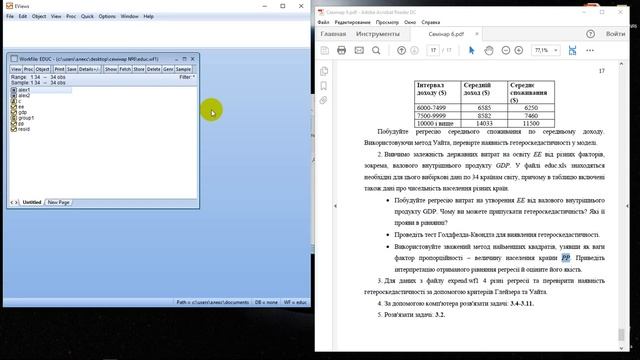Collapse the left navigation pane arrow in Acrobat
The image size is (640, 360).
[x=335, y=206]
